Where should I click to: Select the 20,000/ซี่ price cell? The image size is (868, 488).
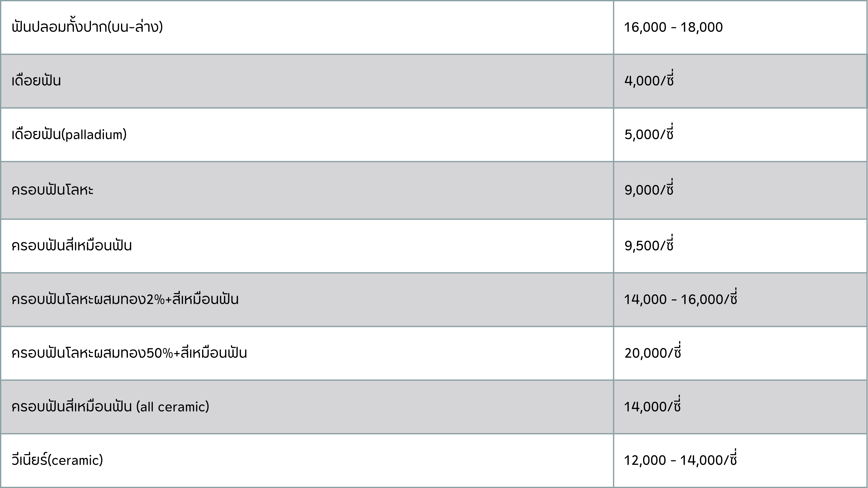point(653,353)
